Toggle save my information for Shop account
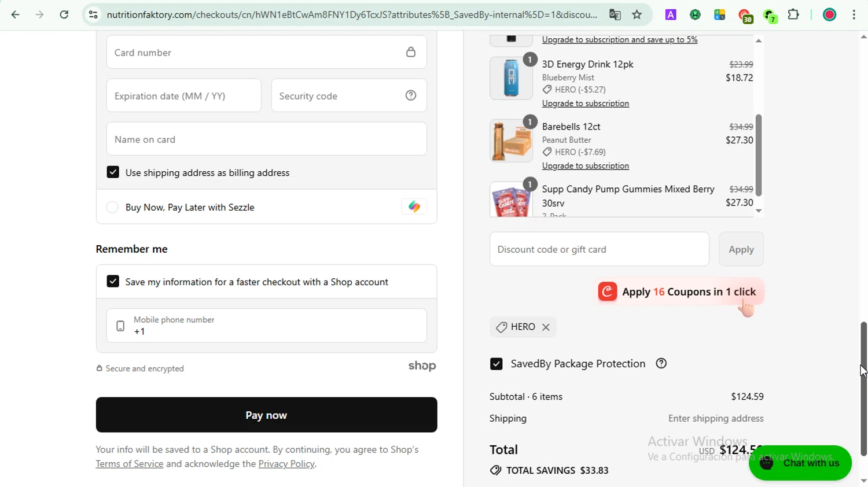The height and width of the screenshot is (487, 868). pyautogui.click(x=113, y=281)
